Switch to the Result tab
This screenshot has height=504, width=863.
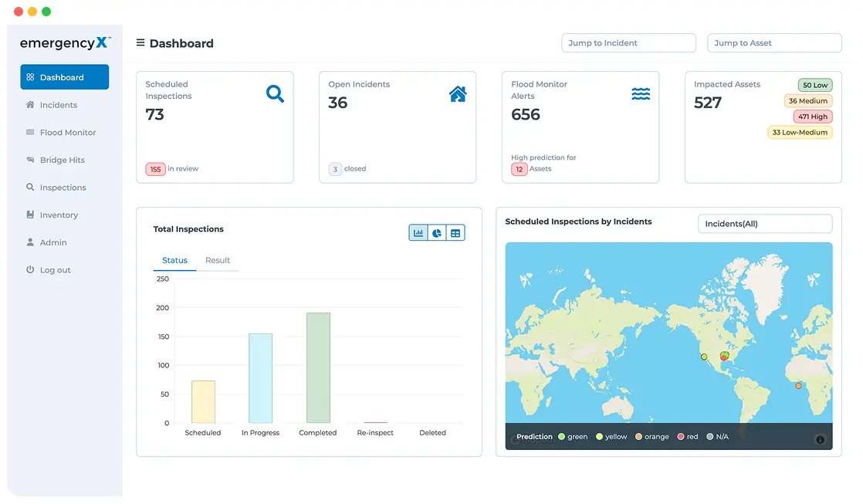click(x=218, y=260)
